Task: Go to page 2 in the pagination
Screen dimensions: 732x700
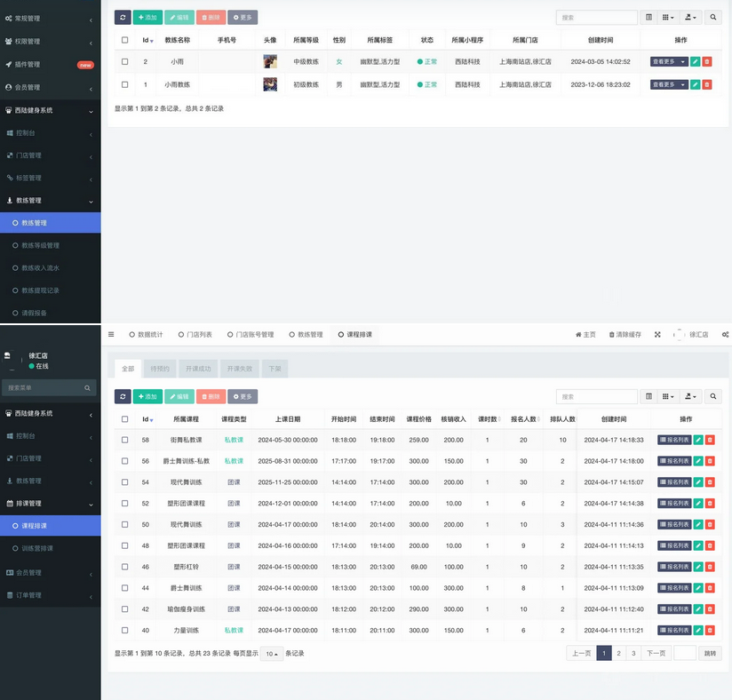Action: pos(619,653)
